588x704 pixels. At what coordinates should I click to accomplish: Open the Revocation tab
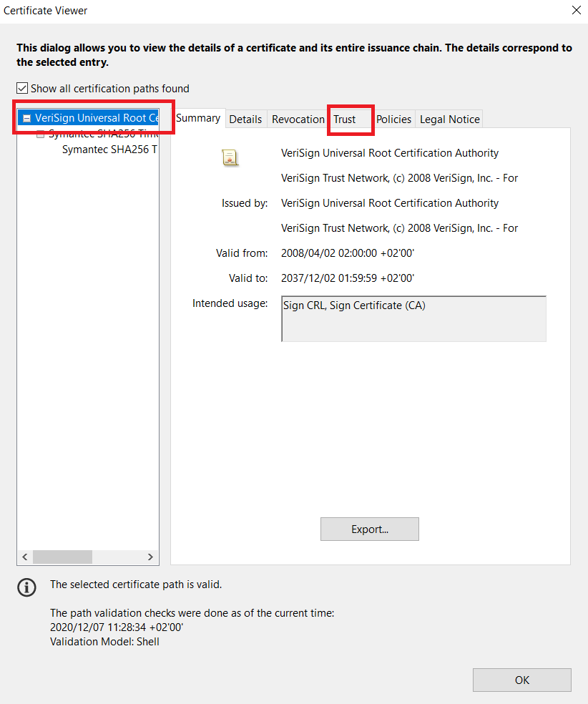tap(298, 119)
